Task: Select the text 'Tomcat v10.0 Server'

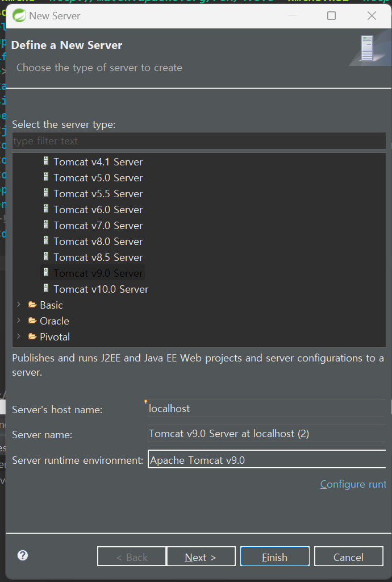Action: [101, 289]
